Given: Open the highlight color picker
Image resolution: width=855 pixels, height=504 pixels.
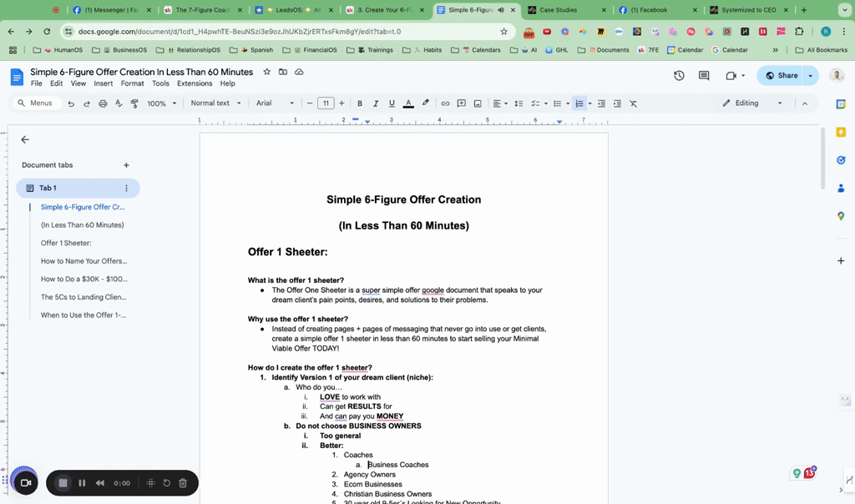Looking at the screenshot, I should [425, 103].
